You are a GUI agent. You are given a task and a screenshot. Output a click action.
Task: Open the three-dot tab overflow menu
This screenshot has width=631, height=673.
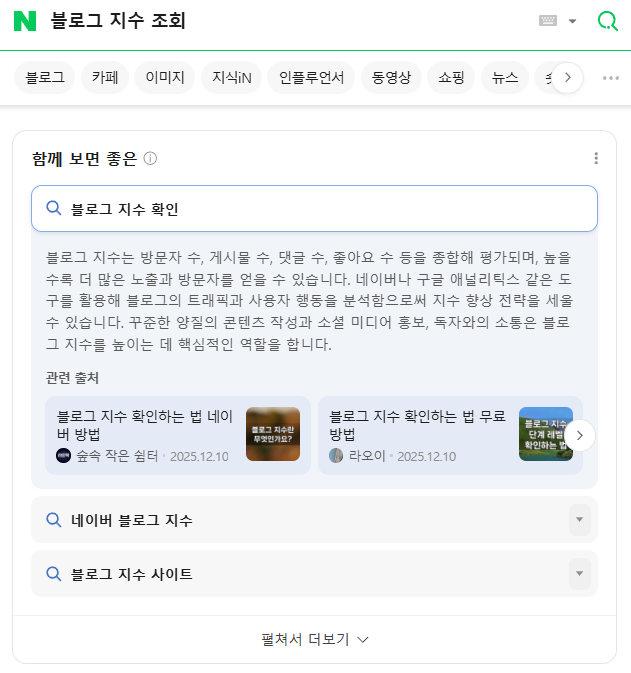pos(610,78)
